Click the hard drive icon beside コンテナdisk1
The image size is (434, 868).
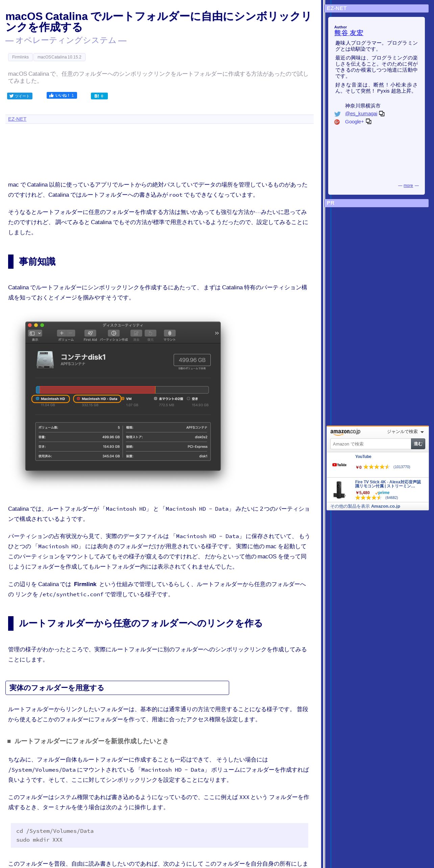click(45, 360)
